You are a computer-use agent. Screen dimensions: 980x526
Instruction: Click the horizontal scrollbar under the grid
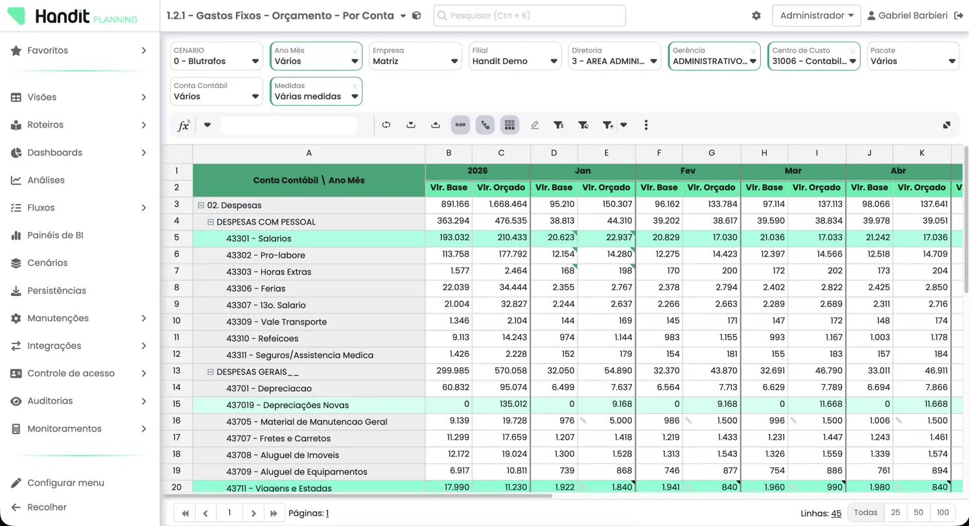(357, 496)
